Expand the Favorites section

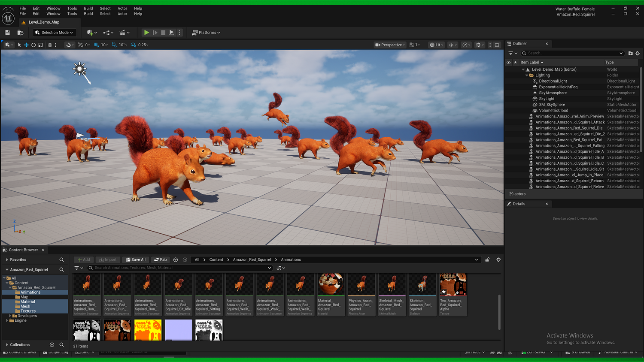7,260
